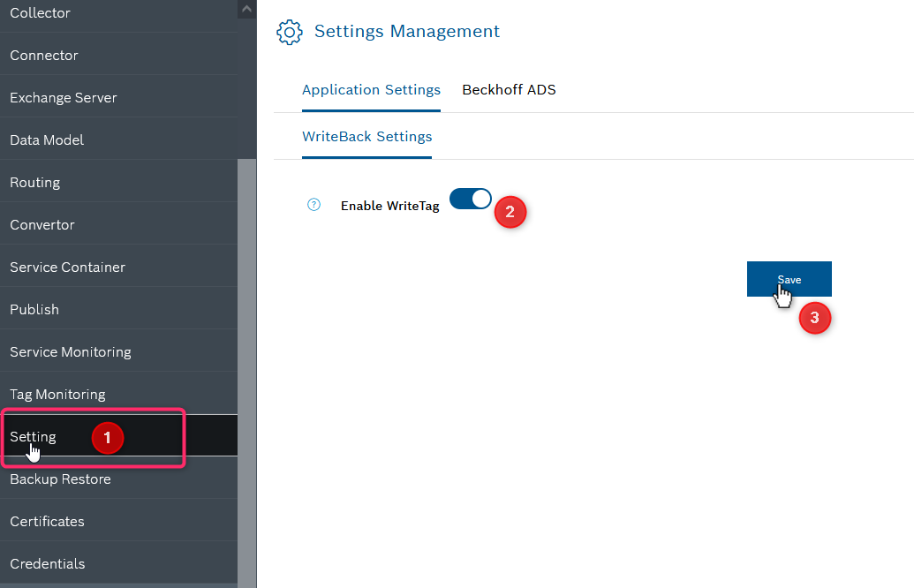The height and width of the screenshot is (588, 914).
Task: Open the Convertor menu entry
Action: click(x=42, y=225)
